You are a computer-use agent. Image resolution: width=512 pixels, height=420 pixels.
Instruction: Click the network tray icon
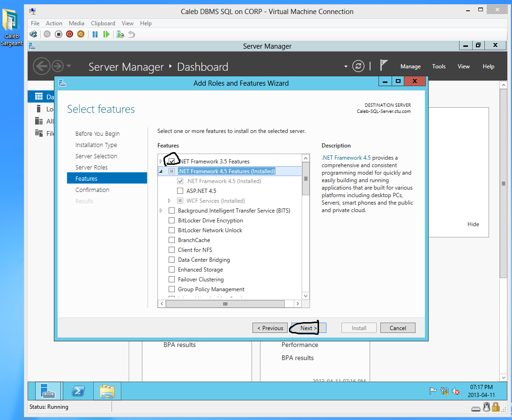(x=445, y=391)
